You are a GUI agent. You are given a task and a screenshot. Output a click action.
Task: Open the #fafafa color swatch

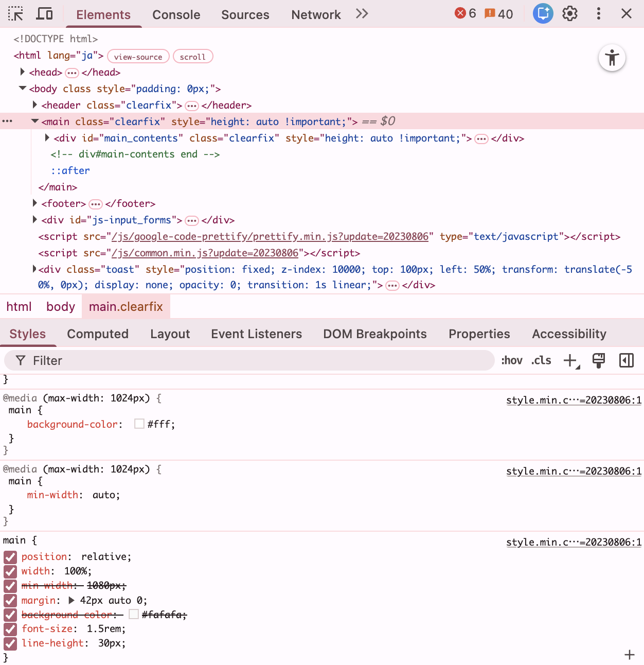tap(134, 614)
